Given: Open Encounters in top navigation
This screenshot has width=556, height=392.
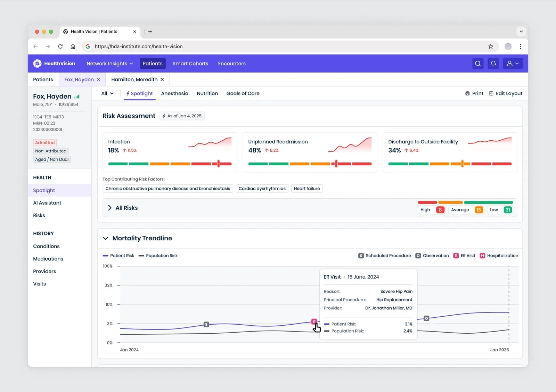Looking at the screenshot, I should [232, 64].
